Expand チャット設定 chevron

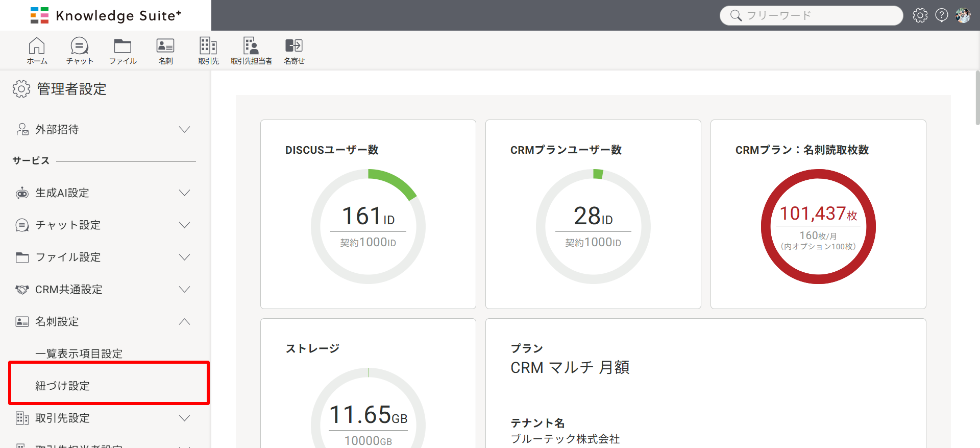coord(184,225)
